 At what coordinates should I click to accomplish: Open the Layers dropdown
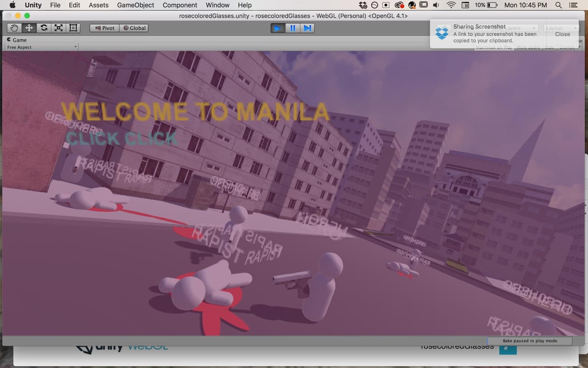[520, 28]
